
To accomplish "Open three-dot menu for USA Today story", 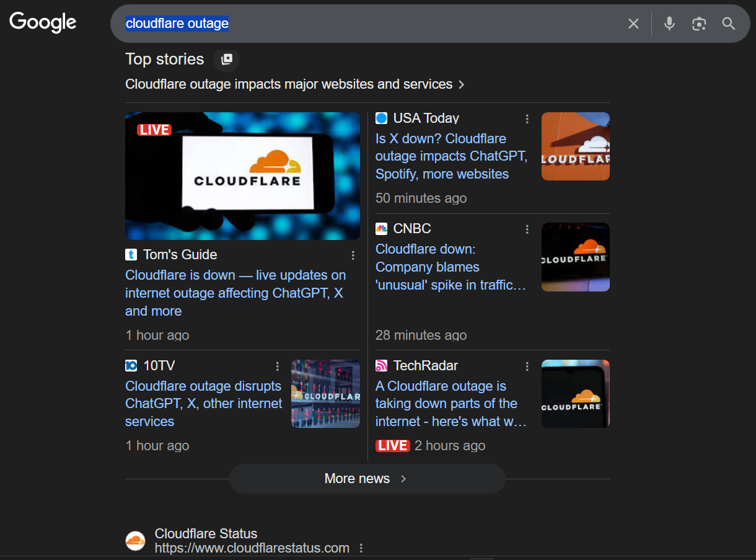I will point(527,119).
